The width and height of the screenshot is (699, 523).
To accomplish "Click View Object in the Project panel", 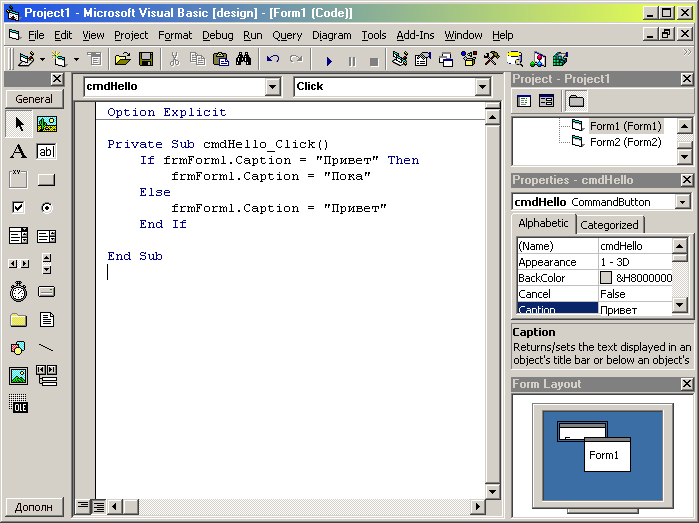I will pos(546,101).
